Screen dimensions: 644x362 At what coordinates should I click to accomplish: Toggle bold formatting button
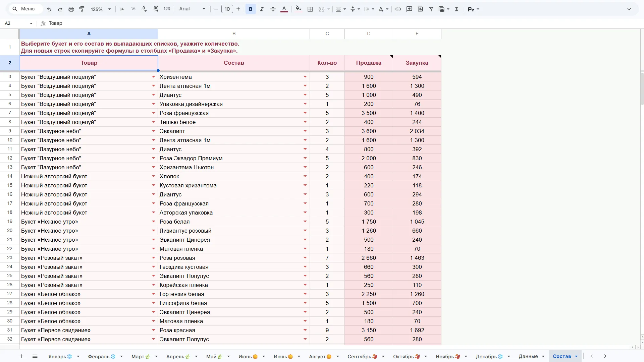251,9
